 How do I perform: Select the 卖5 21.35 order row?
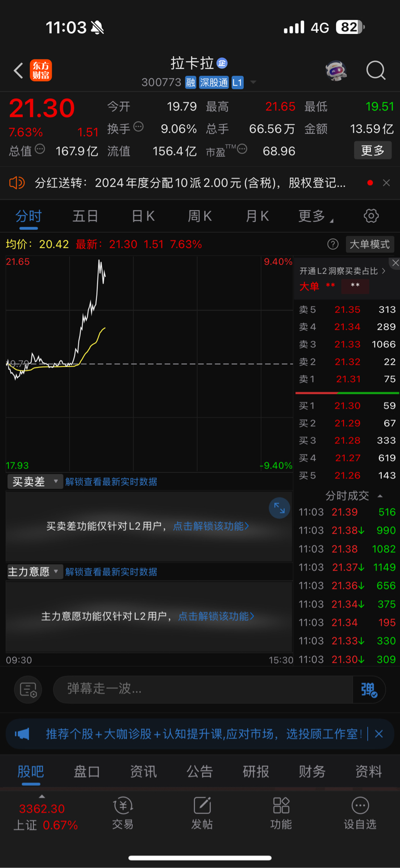347,310
